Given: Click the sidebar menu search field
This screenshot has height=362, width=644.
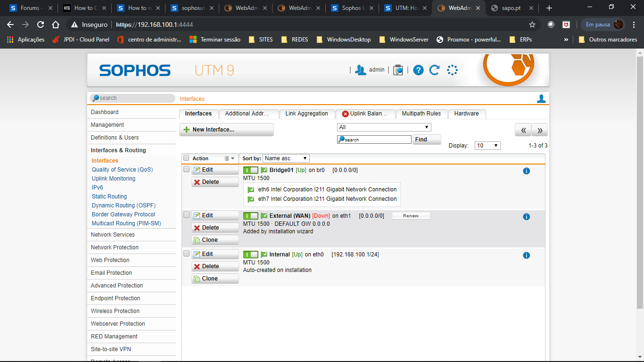Looking at the screenshot, I should tap(132, 98).
